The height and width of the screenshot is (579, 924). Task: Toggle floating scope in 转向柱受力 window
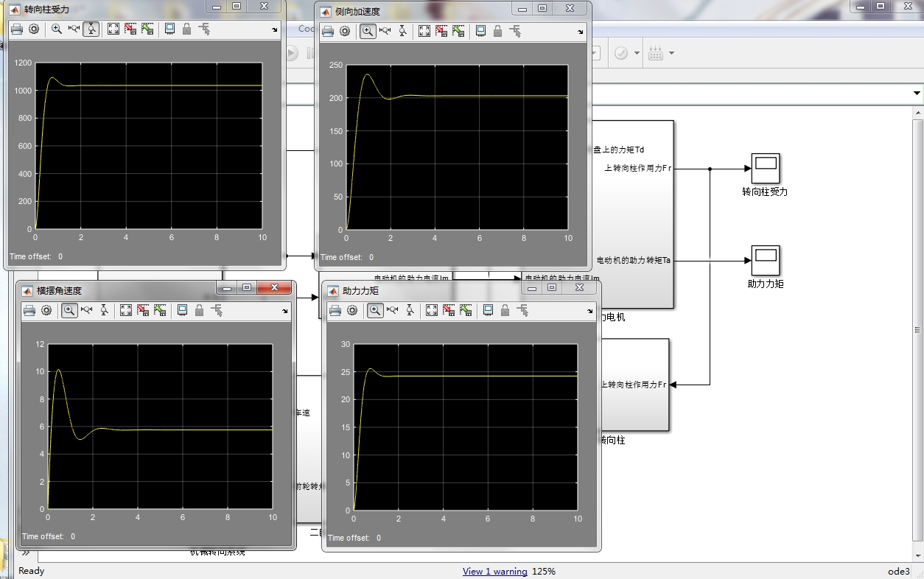[169, 29]
